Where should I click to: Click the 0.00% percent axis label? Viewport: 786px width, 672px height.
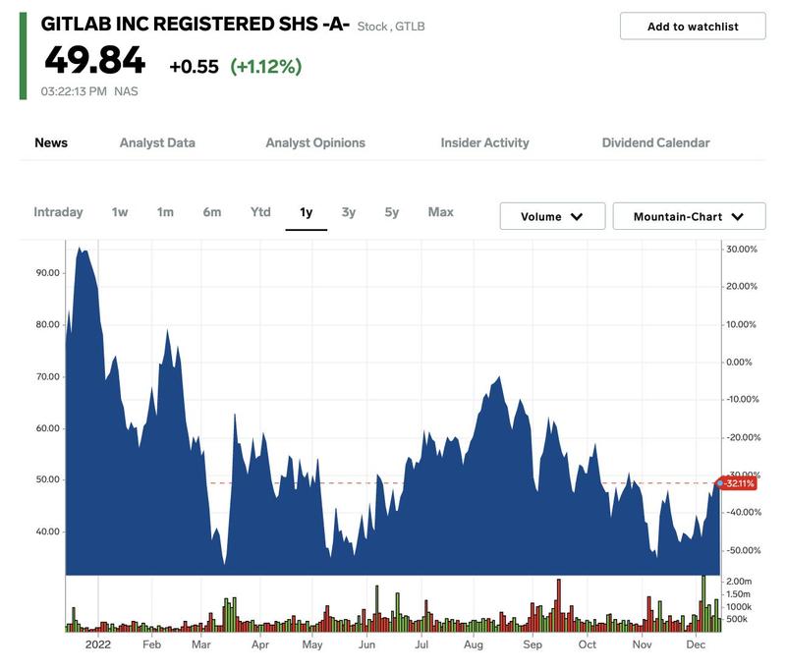point(740,362)
